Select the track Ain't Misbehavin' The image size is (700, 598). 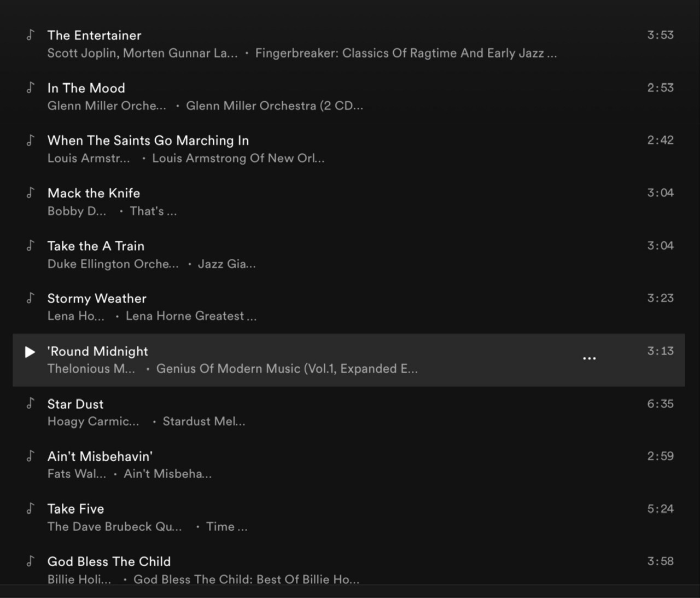(100, 456)
